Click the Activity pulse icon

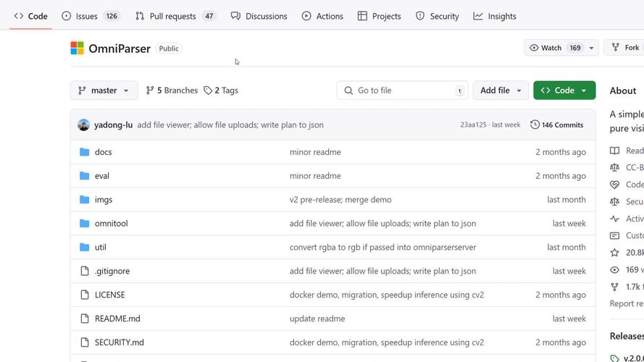(x=614, y=219)
